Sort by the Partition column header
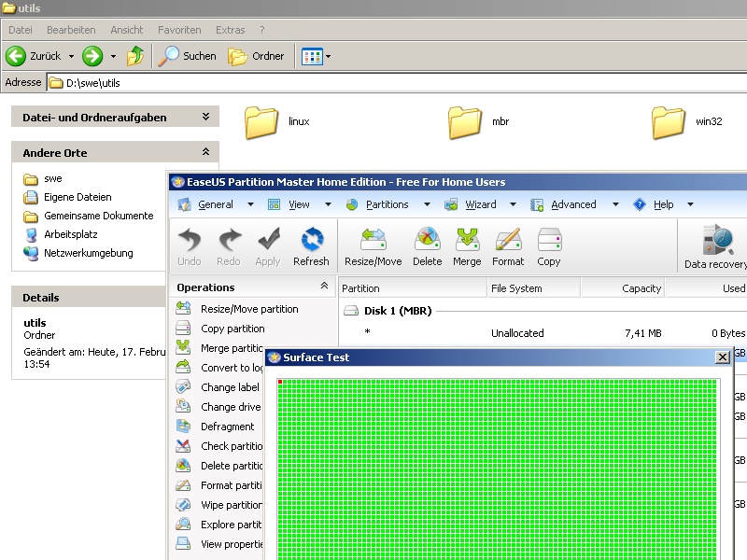 (413, 288)
